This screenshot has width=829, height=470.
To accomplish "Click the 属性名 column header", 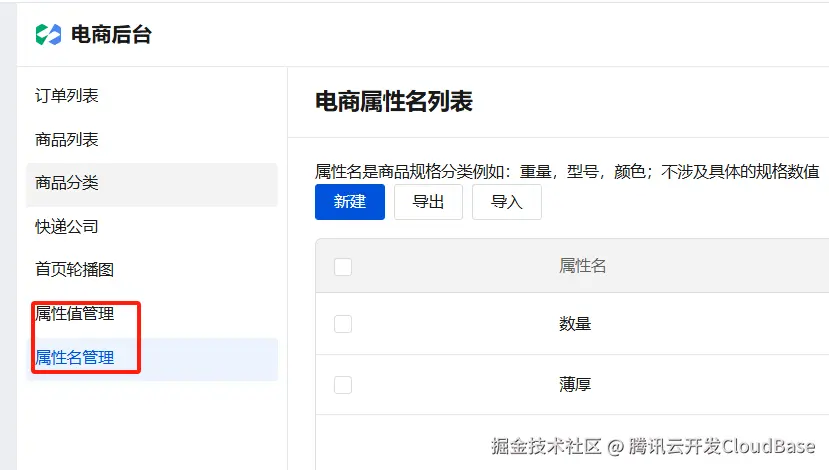I will coord(582,266).
